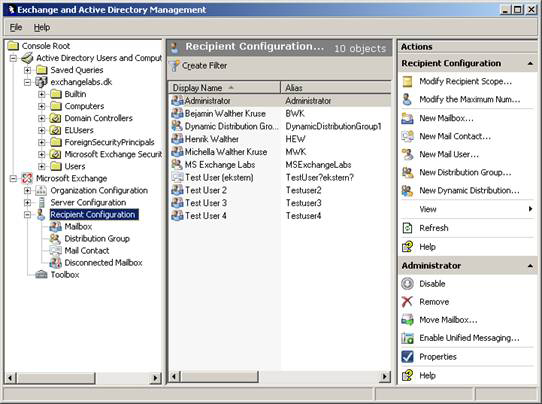This screenshot has height=404, width=542.
Task: Select the Users folder in tree
Action: tap(75, 167)
